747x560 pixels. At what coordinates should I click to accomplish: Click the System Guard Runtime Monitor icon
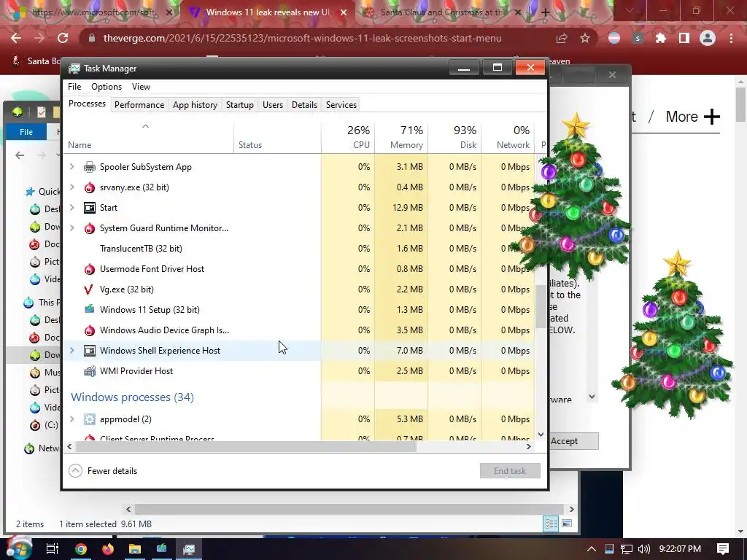point(90,228)
